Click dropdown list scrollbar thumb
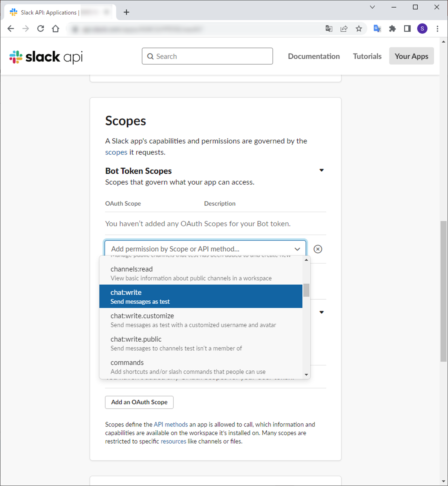This screenshot has height=486, width=448. 306,290
